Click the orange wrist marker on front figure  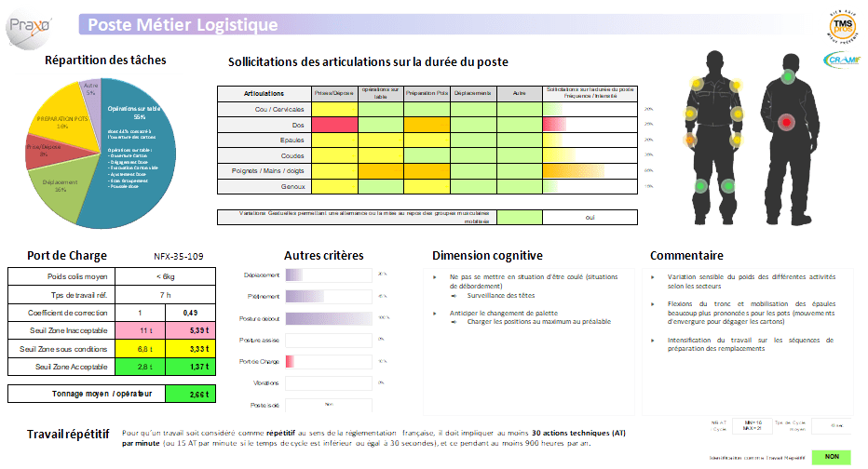690,141
